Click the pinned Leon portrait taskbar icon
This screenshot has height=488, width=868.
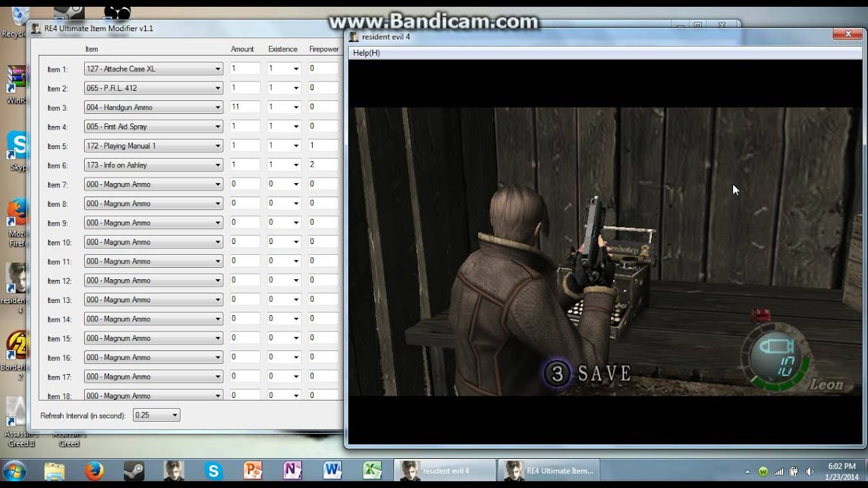(174, 470)
